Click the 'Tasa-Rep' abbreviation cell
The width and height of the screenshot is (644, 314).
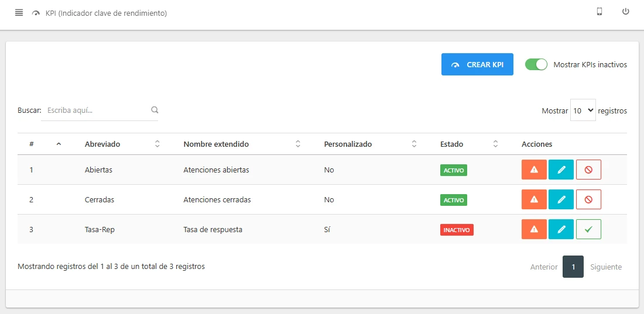point(100,229)
